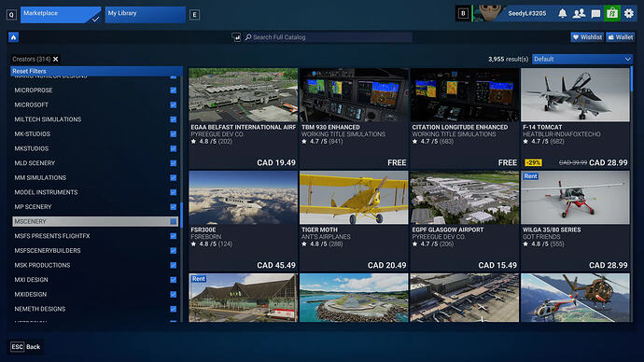644x362 pixels.
Task: Uncheck the MXI DESIGN checkbox
Action: 174,280
